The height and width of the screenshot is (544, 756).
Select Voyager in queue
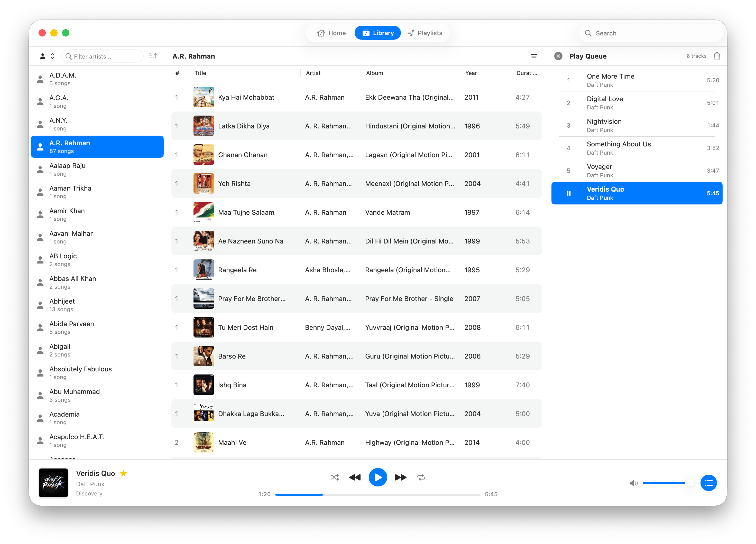[x=637, y=171]
